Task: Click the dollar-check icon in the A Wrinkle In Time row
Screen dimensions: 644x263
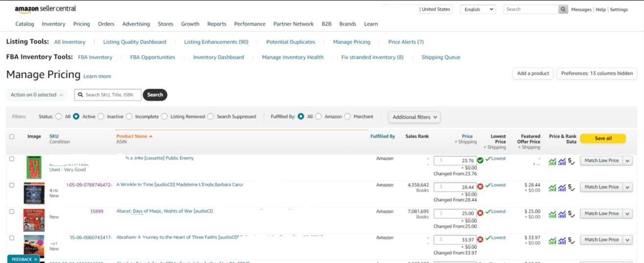Action: tap(571, 188)
